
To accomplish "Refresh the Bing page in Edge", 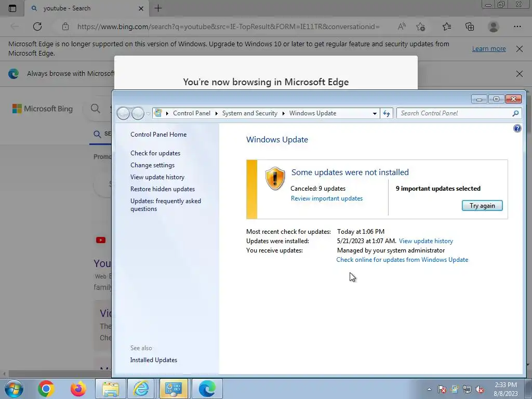I will click(x=37, y=26).
